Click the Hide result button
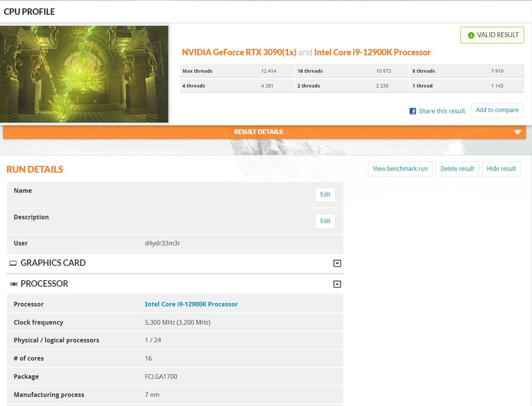 click(x=501, y=169)
